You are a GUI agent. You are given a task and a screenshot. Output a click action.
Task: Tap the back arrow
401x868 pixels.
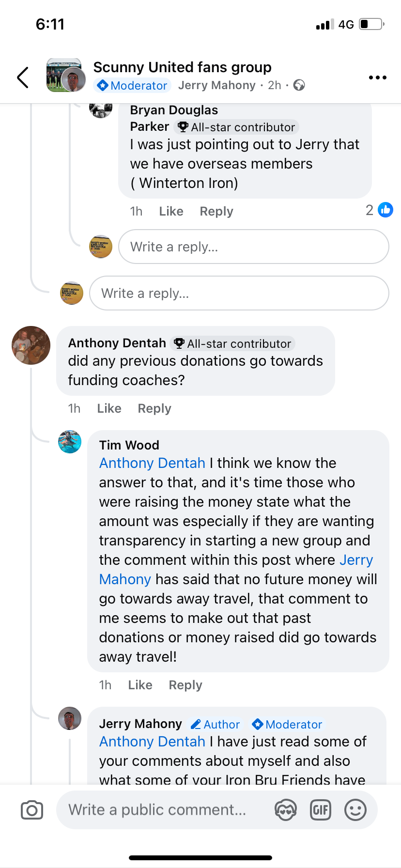(x=23, y=77)
